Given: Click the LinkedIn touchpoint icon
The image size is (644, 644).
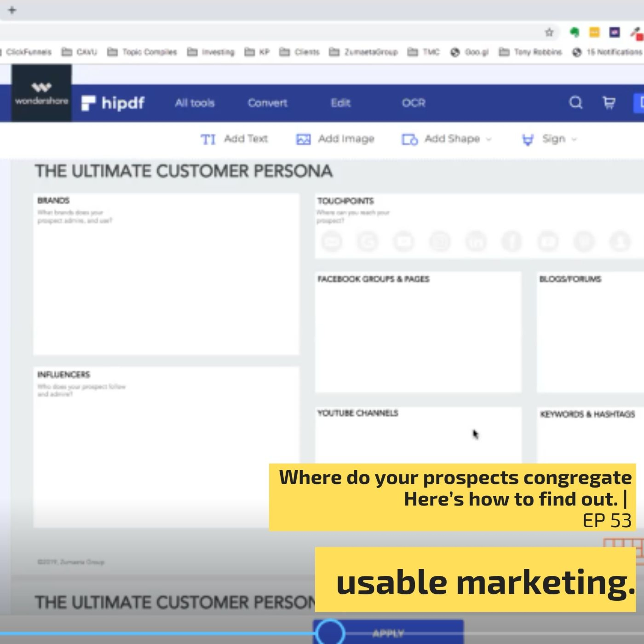Looking at the screenshot, I should pyautogui.click(x=476, y=241).
